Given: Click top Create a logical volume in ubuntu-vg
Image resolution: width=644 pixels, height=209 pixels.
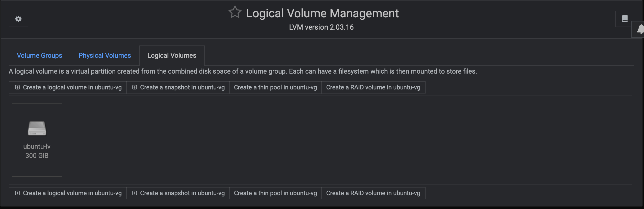Looking at the screenshot, I should 72,87.
